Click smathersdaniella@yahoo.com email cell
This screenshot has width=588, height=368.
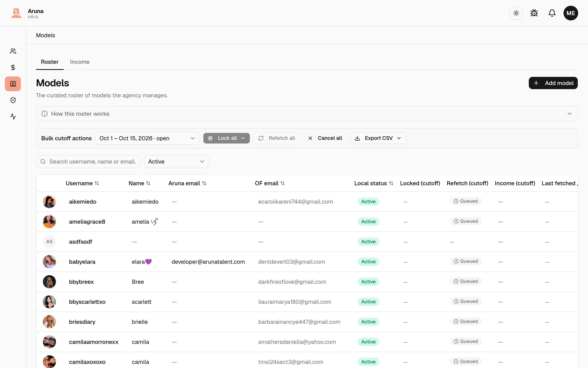[297, 342]
